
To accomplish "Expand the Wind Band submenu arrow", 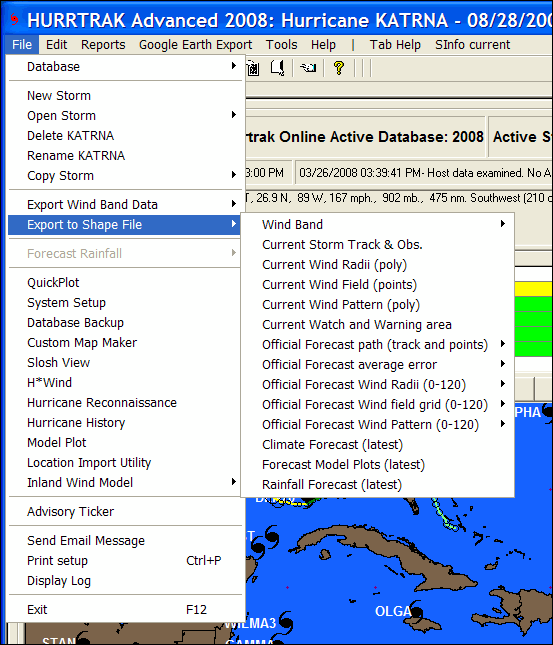I will coord(503,224).
